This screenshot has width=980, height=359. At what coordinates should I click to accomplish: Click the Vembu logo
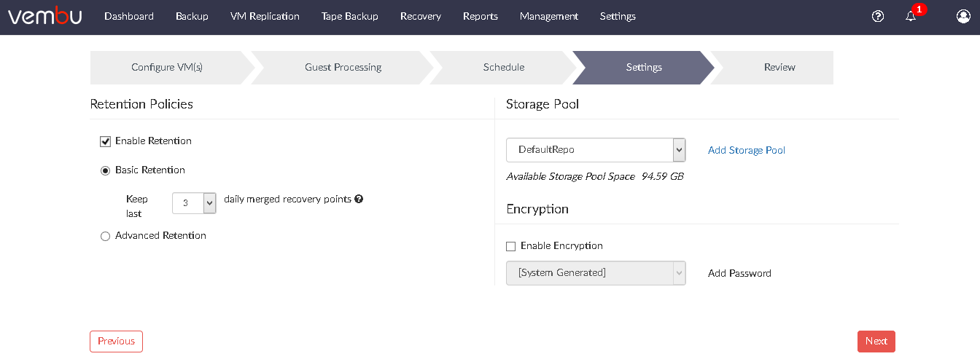(44, 16)
